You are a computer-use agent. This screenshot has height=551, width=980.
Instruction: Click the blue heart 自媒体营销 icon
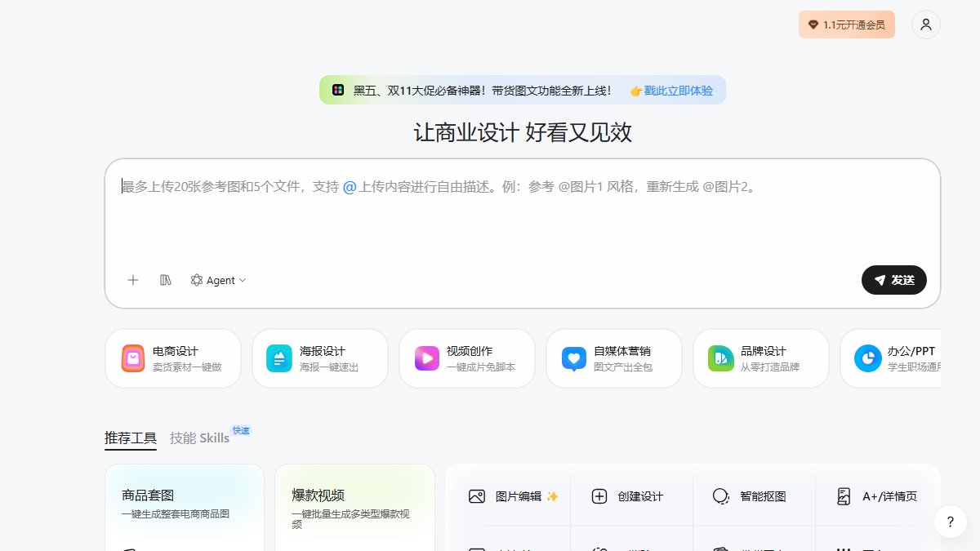click(x=574, y=358)
